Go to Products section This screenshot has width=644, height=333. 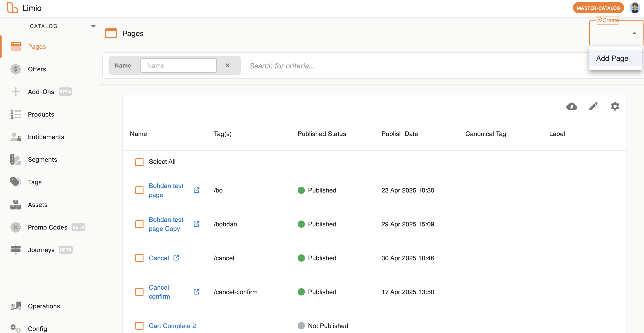coord(41,114)
